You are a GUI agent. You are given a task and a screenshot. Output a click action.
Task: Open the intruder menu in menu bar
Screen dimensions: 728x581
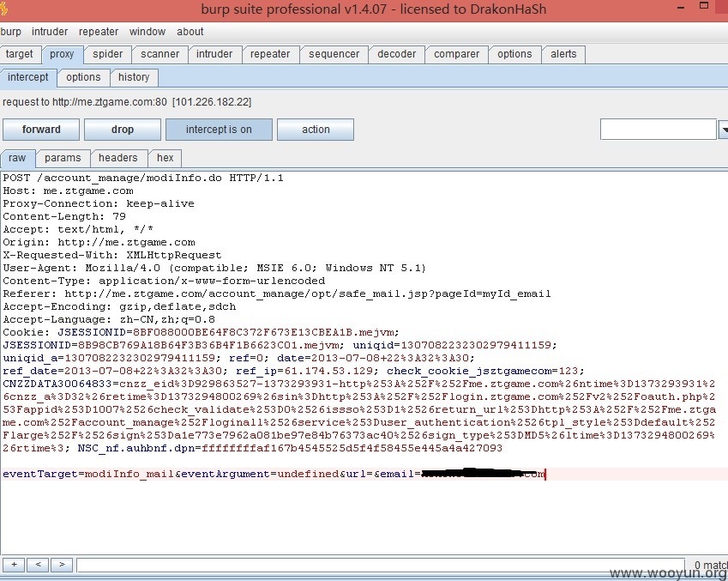point(50,32)
